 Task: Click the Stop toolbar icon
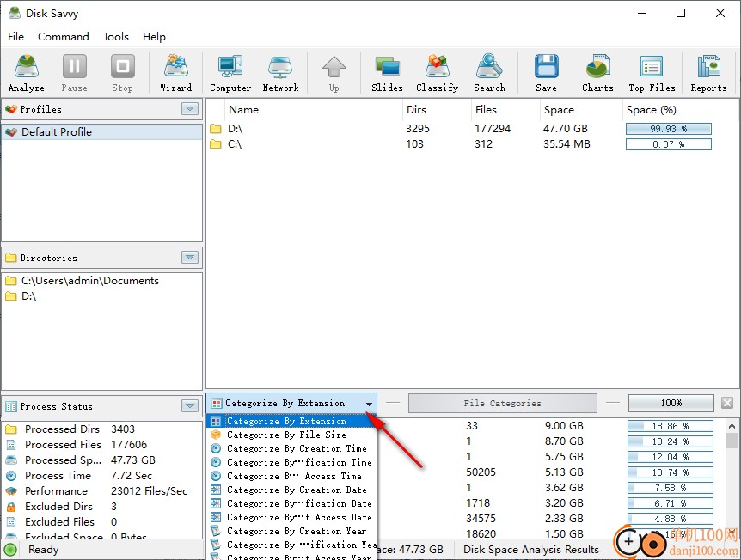click(x=122, y=73)
